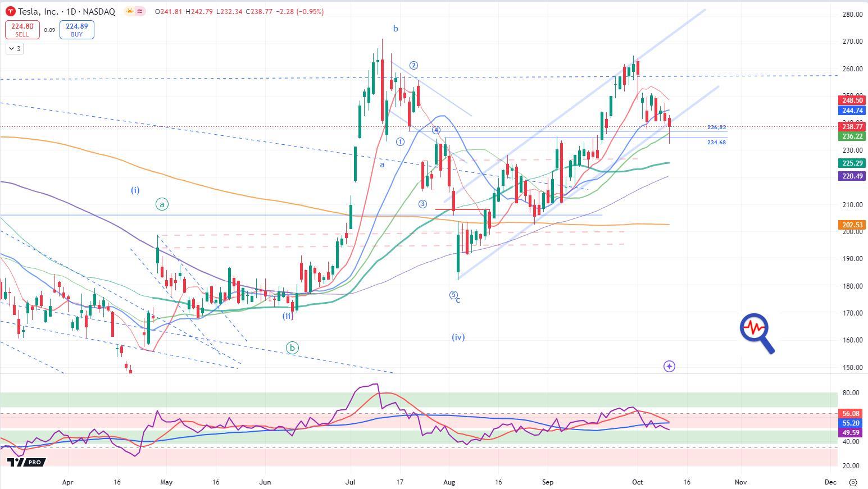This screenshot has width=868, height=489.
Task: Click the sun market status icon
Action: 130,11
